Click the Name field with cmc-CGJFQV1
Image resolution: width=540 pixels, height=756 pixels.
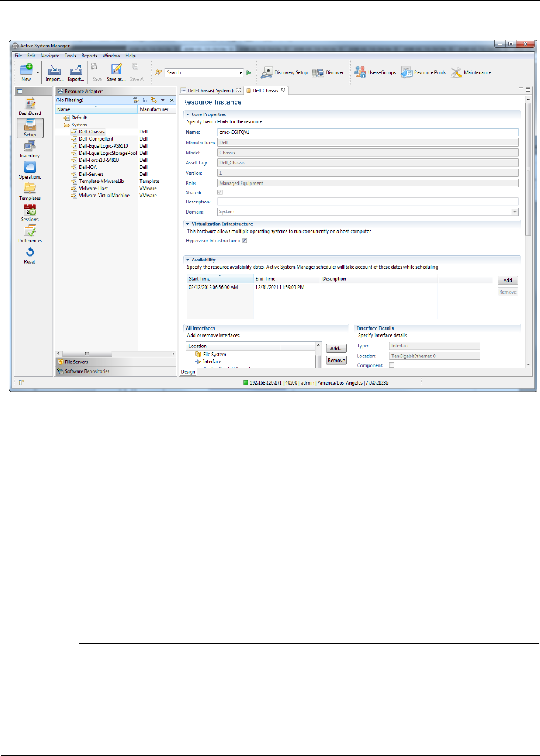click(368, 132)
